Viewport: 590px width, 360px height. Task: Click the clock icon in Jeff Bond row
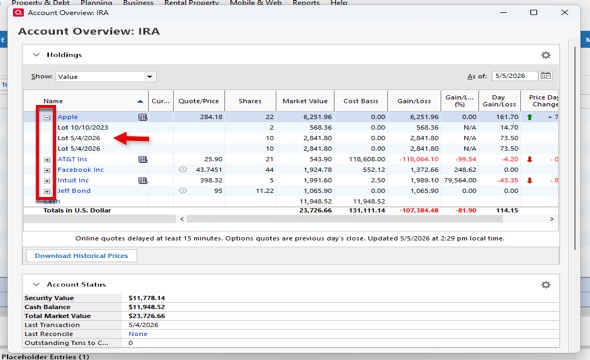[182, 190]
